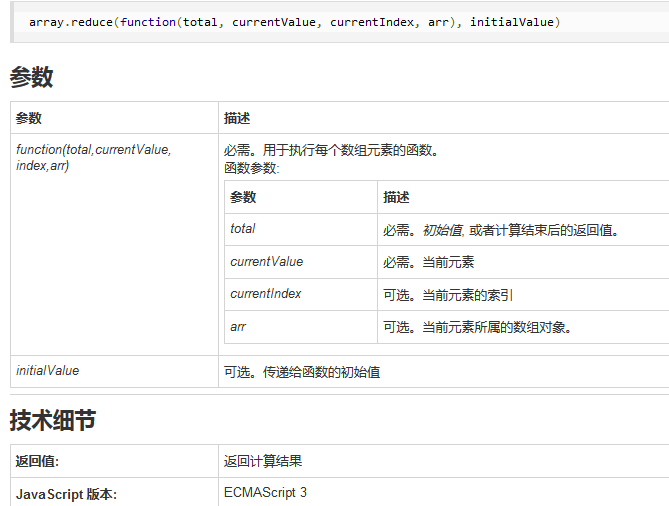Viewport: 669px width, 506px height.
Task: Click the description 可选。当前元素的索引
Action: coord(448,295)
